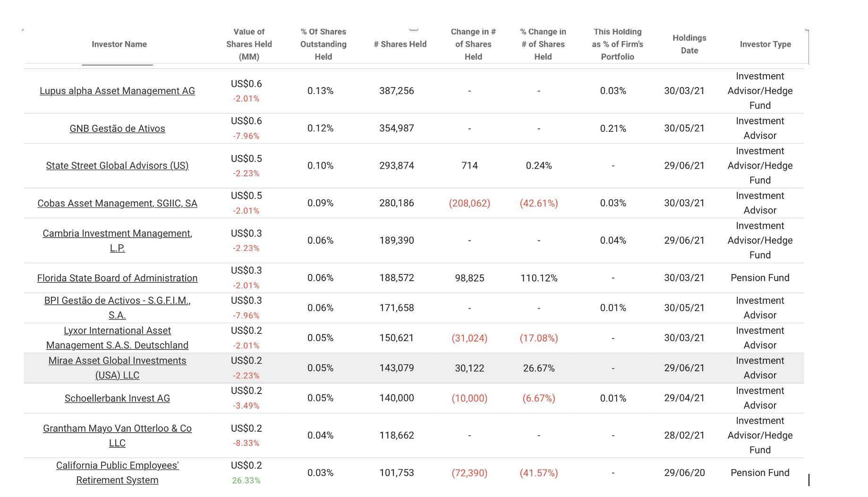
Task: Sort by Investor Name column header
Action: point(119,44)
